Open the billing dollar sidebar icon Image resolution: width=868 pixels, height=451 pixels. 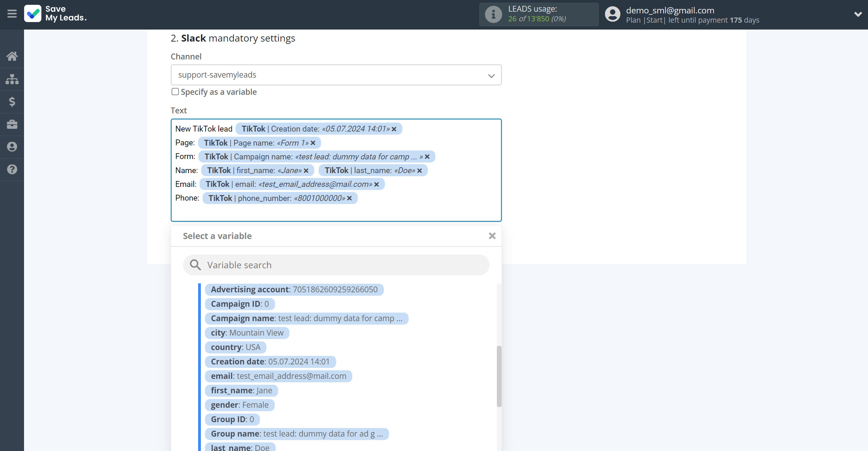[12, 102]
